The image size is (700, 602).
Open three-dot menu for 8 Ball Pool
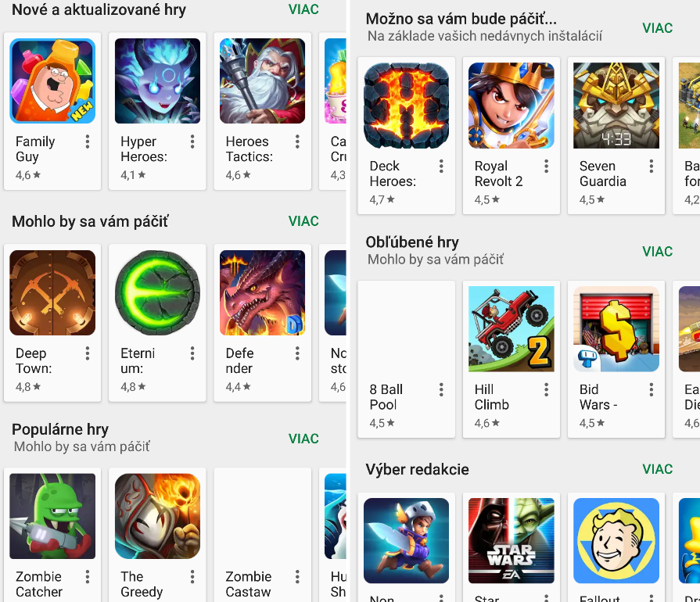point(441,389)
